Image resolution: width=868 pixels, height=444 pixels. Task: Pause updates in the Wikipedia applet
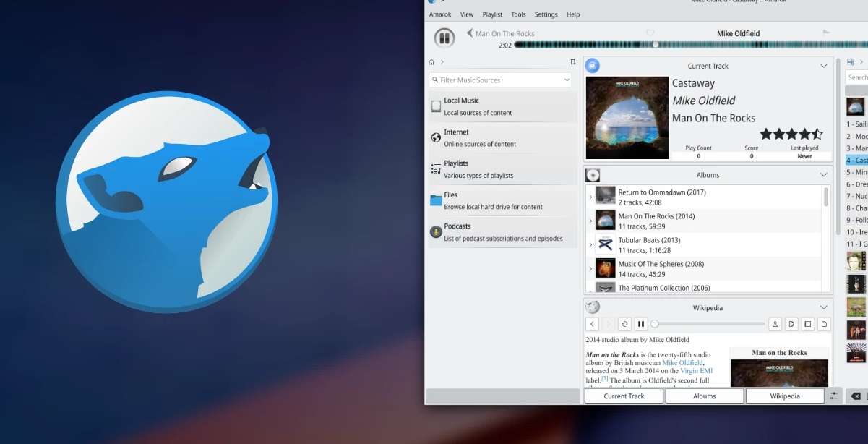click(641, 324)
